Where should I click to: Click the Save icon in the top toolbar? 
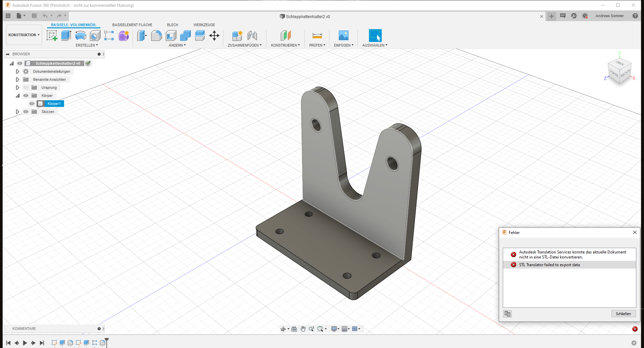pyautogui.click(x=34, y=16)
